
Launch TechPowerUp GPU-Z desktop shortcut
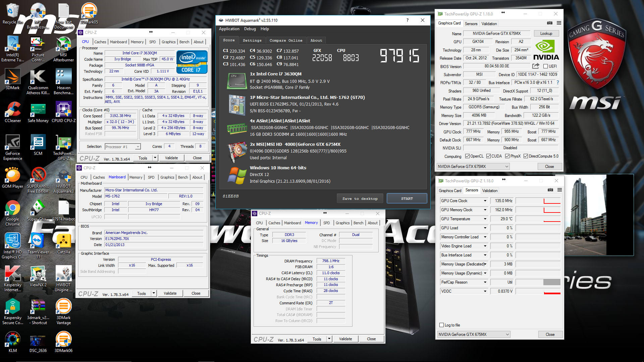click(63, 147)
